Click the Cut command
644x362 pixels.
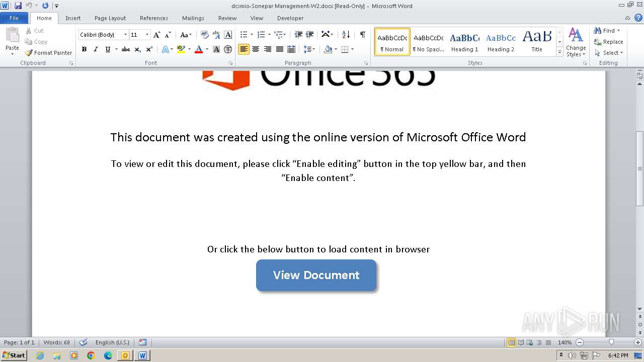[35, 31]
